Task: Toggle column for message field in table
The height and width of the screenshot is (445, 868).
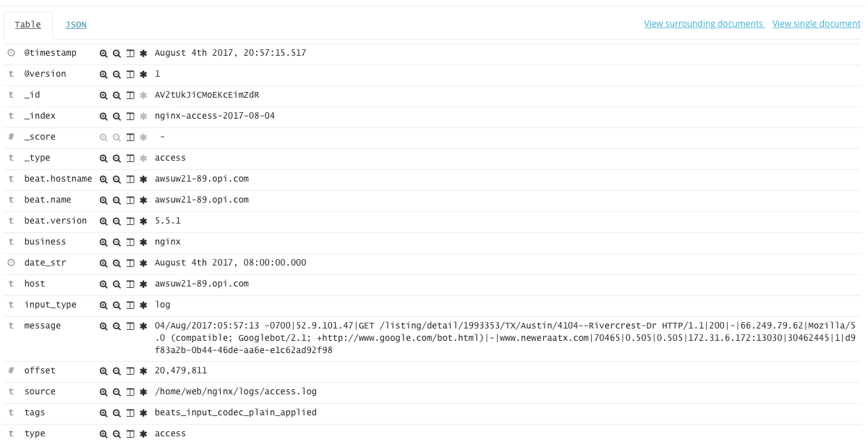Action: 130,326
